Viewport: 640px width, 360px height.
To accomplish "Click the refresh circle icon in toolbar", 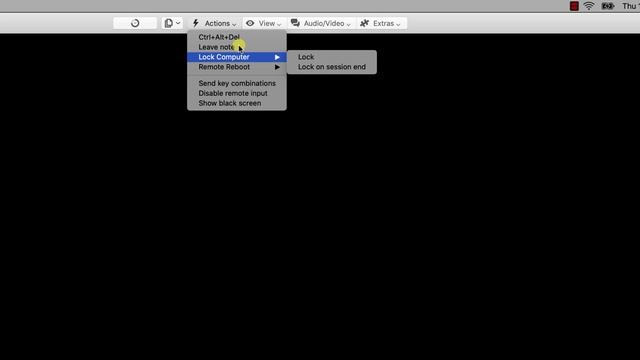I will [x=135, y=23].
